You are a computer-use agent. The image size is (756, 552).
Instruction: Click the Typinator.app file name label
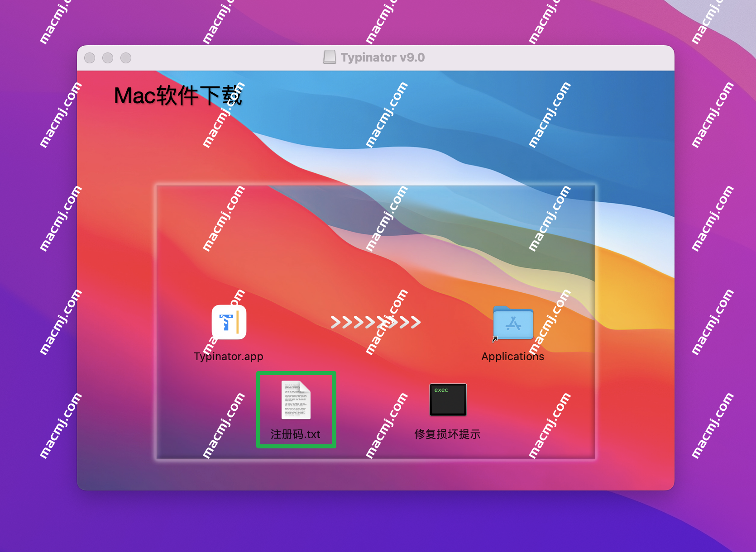[x=229, y=357]
